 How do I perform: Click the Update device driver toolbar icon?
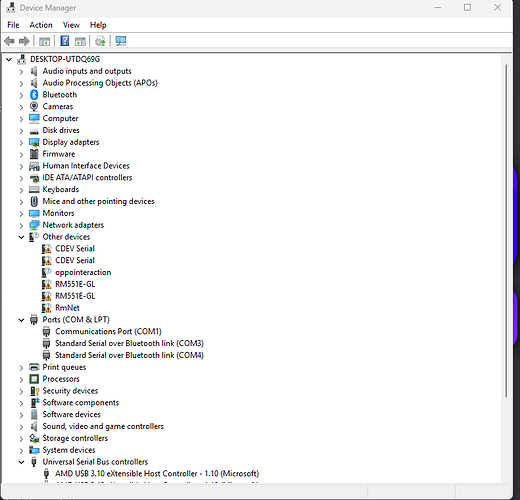[x=100, y=41]
